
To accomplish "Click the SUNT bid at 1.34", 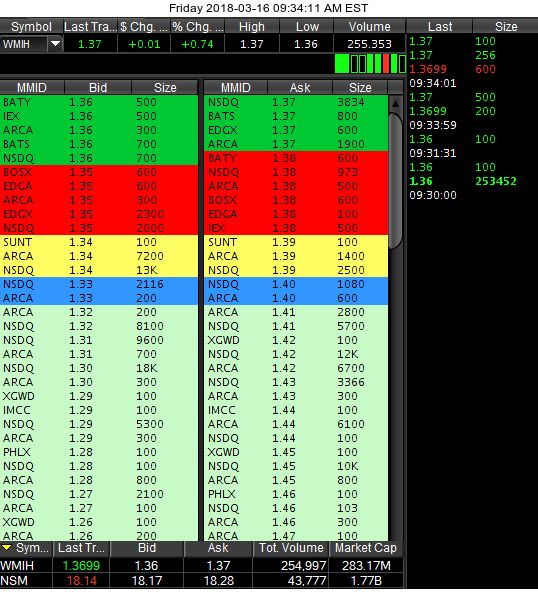I will [x=99, y=242].
